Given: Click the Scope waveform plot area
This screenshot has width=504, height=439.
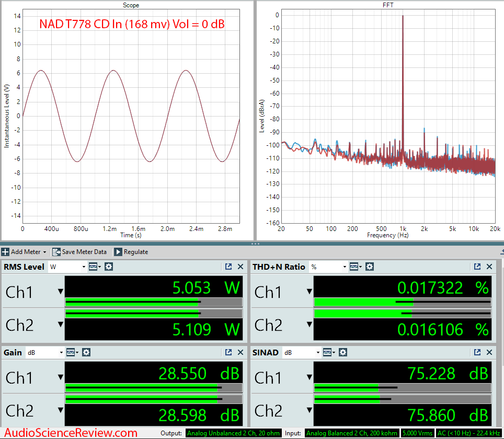Looking at the screenshot, I should point(131,116).
